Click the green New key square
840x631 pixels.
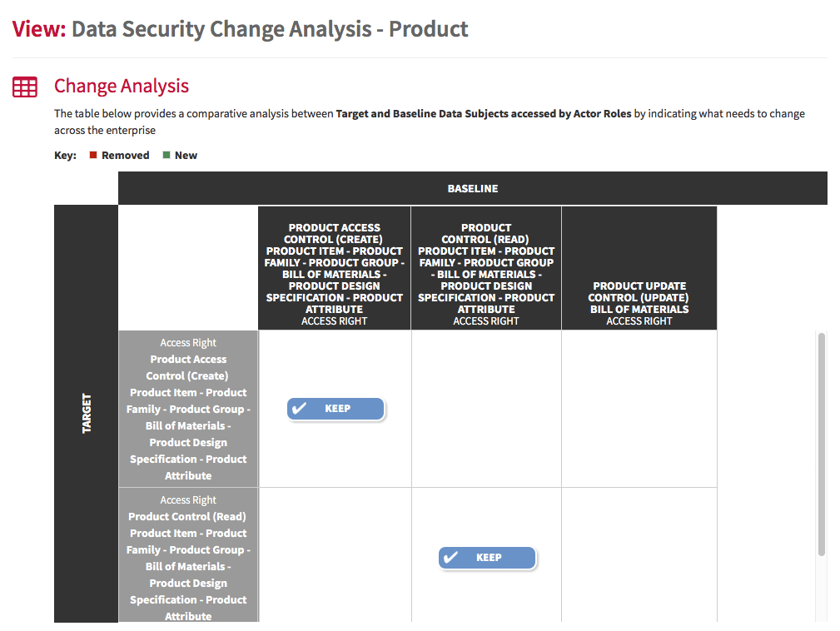pyautogui.click(x=167, y=155)
